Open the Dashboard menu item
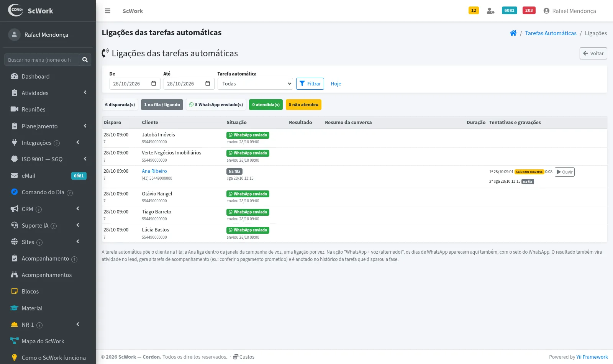Screen dimensions: 613x364 [x=48, y=76]
